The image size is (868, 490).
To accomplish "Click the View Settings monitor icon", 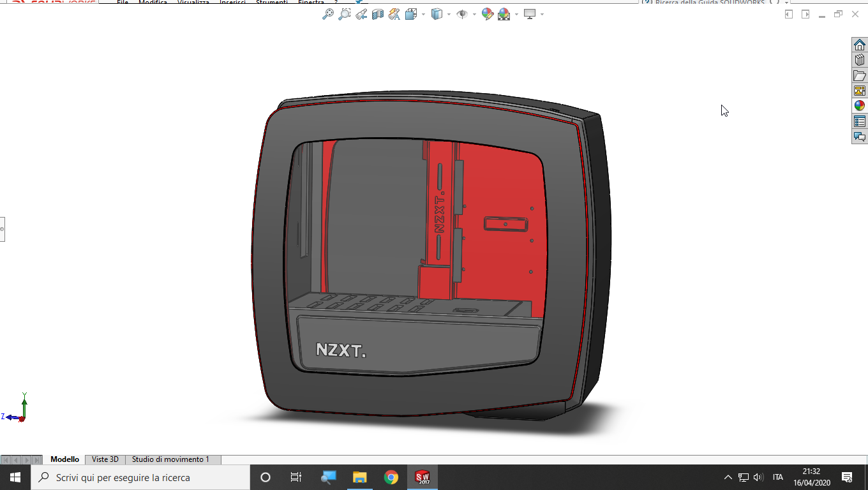I will (530, 14).
